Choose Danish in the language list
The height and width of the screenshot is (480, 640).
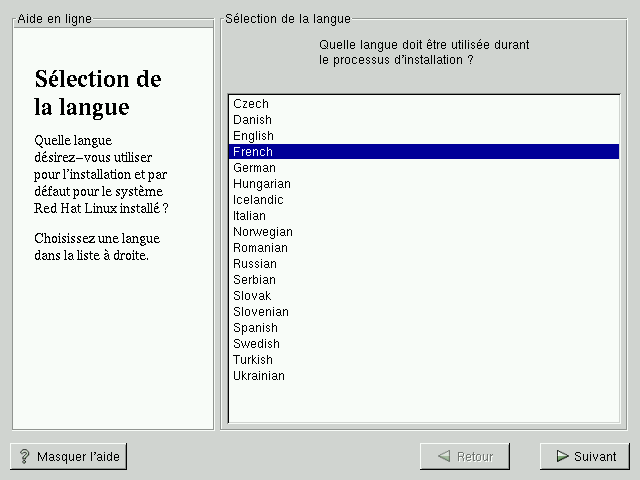tap(253, 120)
